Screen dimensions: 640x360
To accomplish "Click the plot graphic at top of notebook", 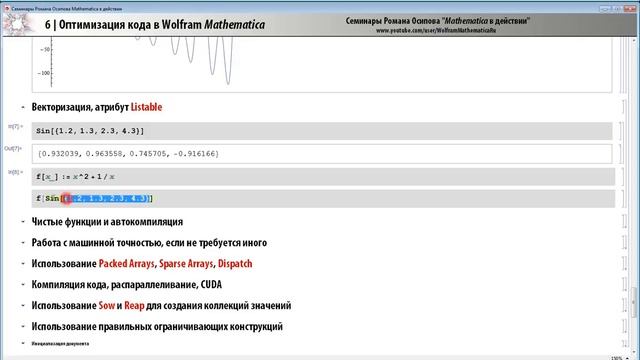I will [x=322, y=64].
